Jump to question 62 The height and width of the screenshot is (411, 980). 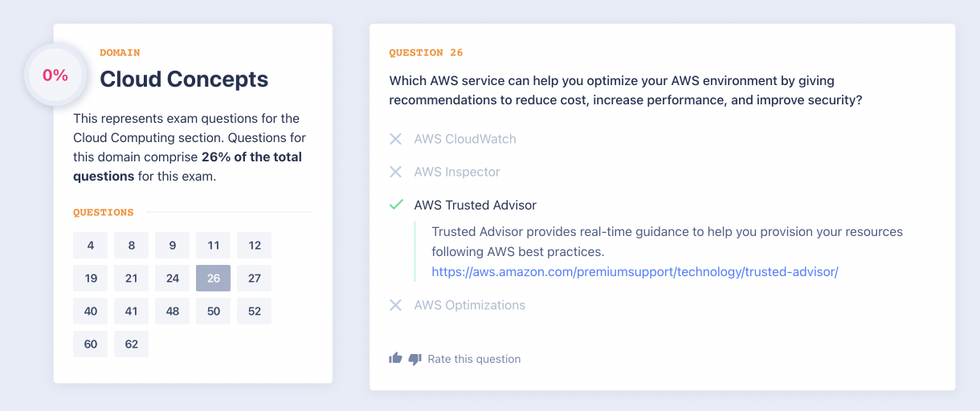(131, 344)
